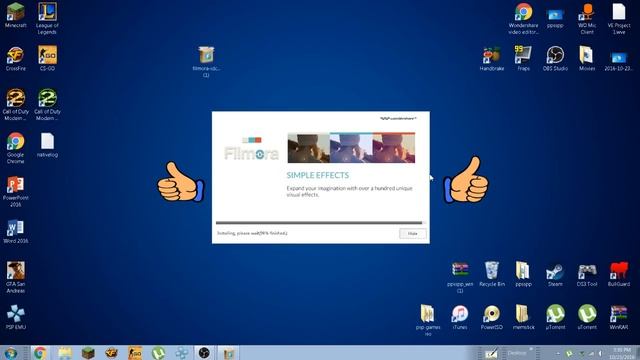The width and height of the screenshot is (640, 360).
Task: Click the 'Installing, please wait' status text
Action: click(x=252, y=233)
